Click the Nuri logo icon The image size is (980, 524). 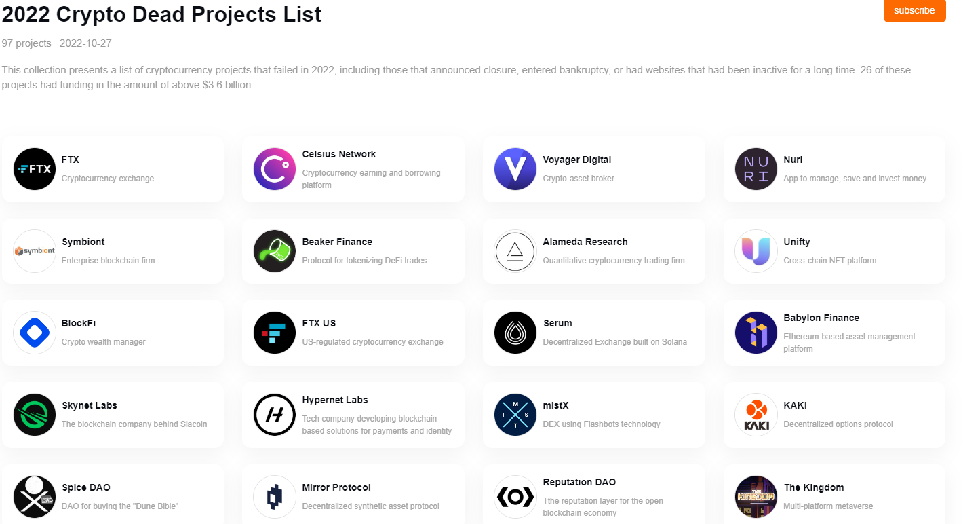pos(756,169)
